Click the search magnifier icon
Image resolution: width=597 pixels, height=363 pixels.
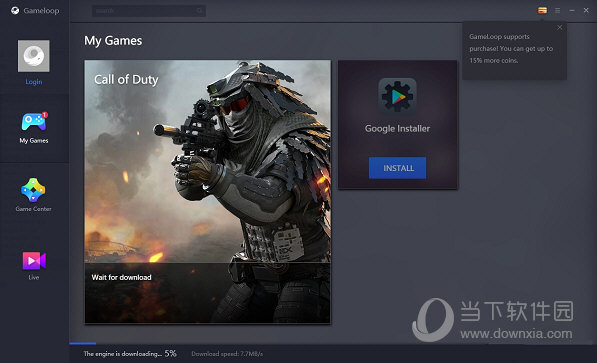pyautogui.click(x=200, y=11)
